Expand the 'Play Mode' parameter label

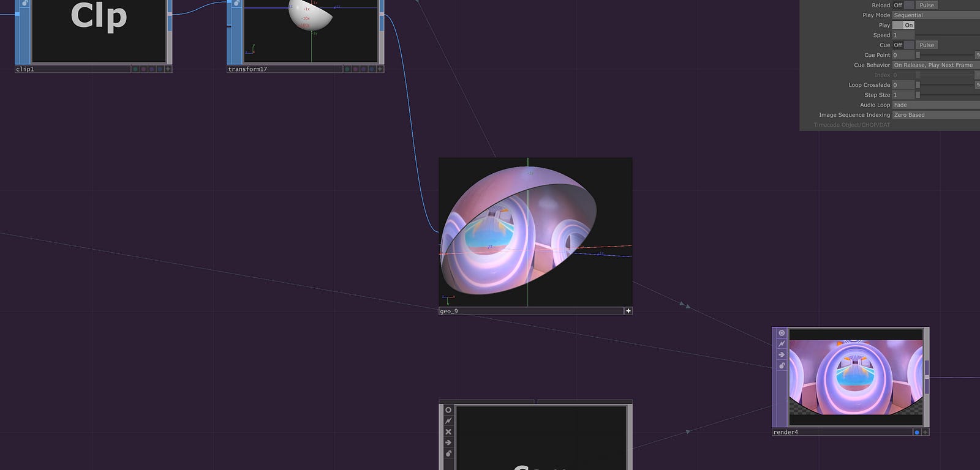[876, 15]
